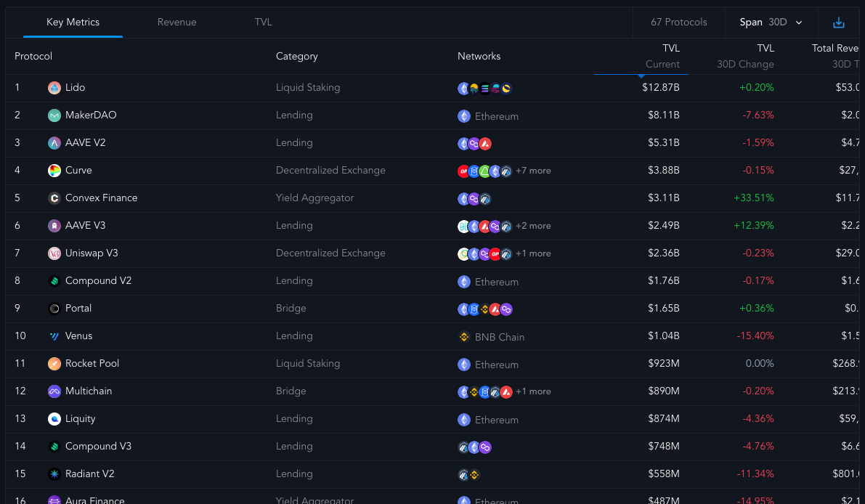The image size is (865, 504).
Task: Click the -4.76% change for Compound V3
Action: 758,446
